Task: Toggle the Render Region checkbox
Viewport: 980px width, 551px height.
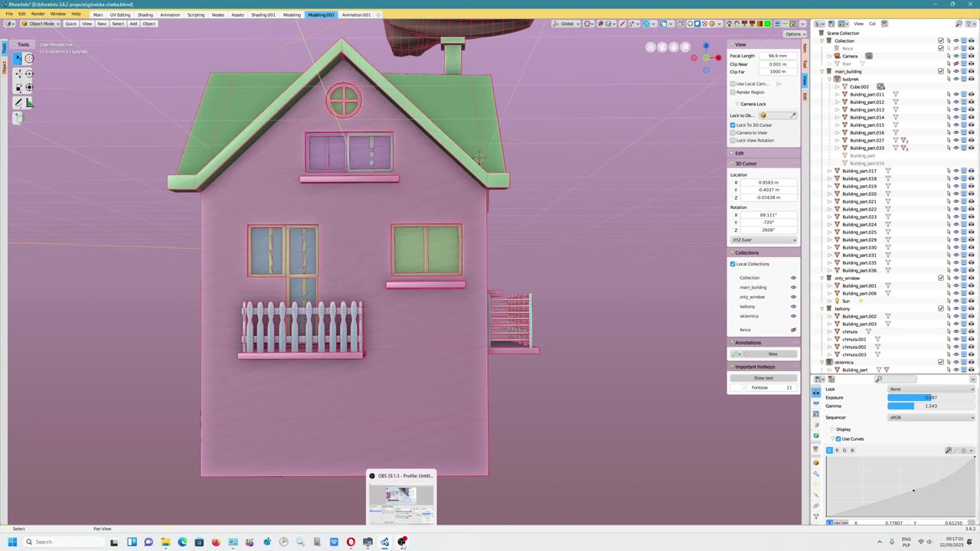Action: click(733, 92)
